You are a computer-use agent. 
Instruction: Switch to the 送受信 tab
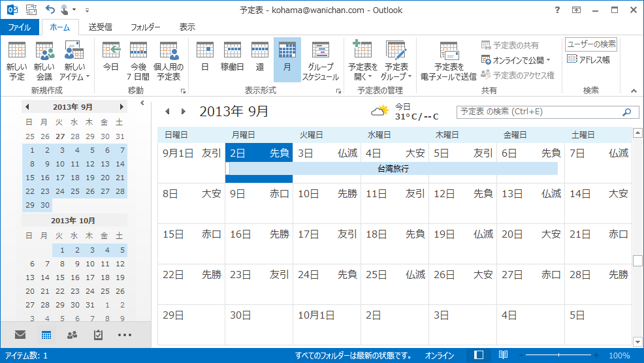point(100,27)
